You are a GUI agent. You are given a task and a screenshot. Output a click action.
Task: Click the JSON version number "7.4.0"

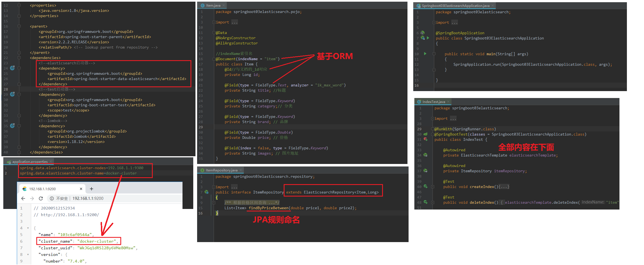[76, 261]
